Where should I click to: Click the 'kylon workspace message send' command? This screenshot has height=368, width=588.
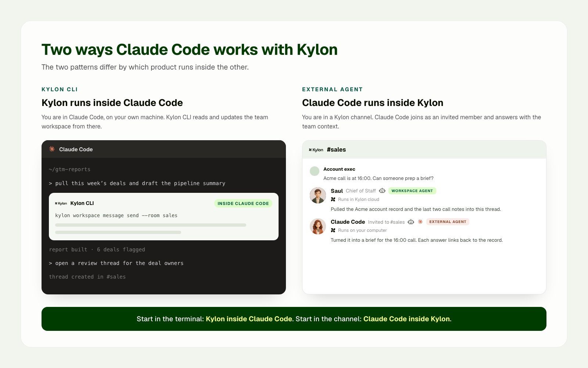click(x=116, y=215)
